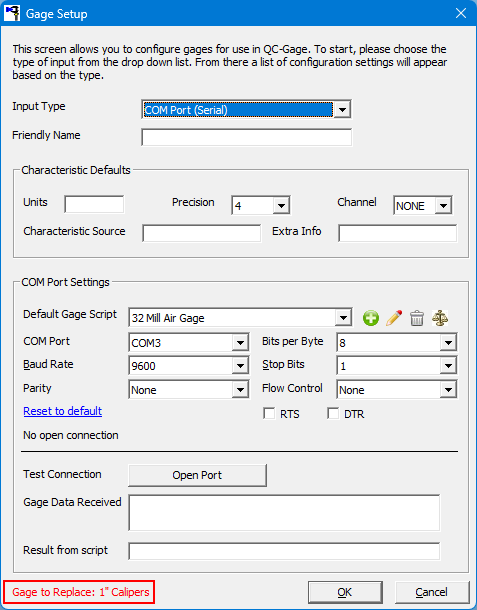The image size is (477, 610).
Task: Click the trash can delete script icon
Action: [417, 318]
